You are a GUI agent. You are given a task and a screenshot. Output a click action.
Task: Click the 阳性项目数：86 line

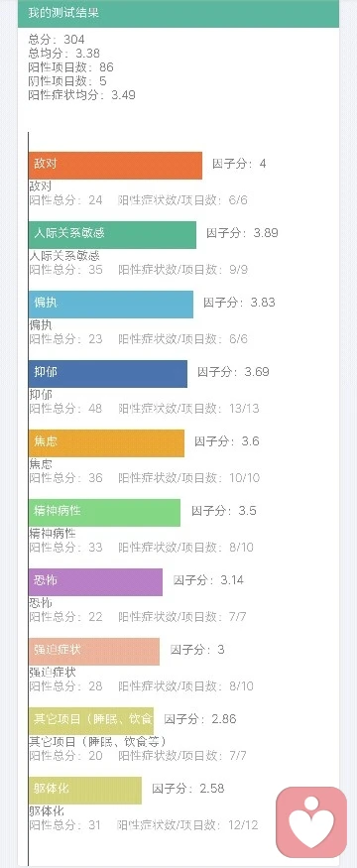pyautogui.click(x=70, y=67)
